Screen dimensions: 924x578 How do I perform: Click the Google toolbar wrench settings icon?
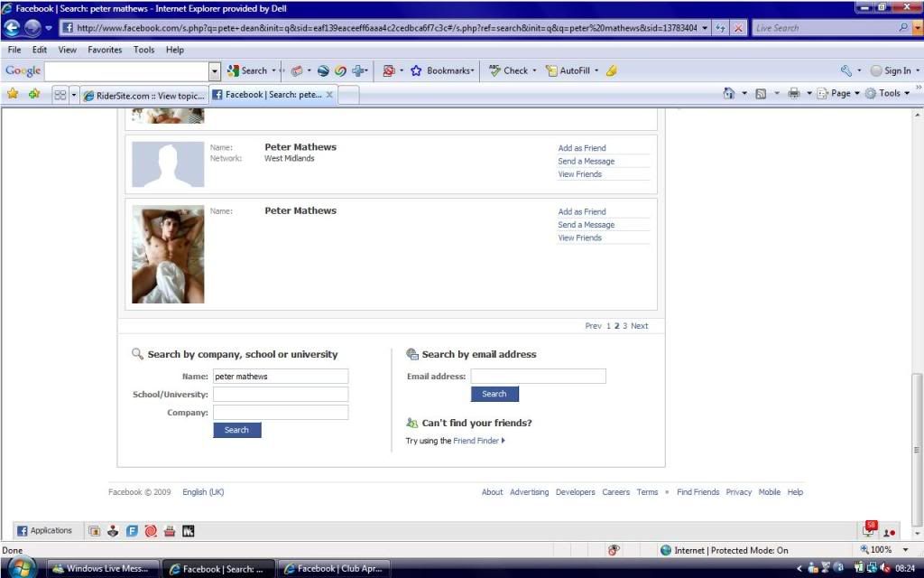click(846, 70)
